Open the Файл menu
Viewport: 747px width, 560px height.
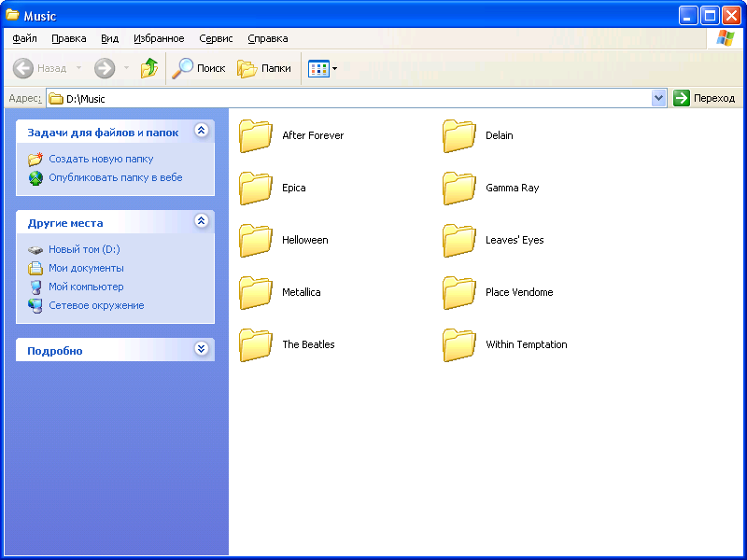pos(24,38)
